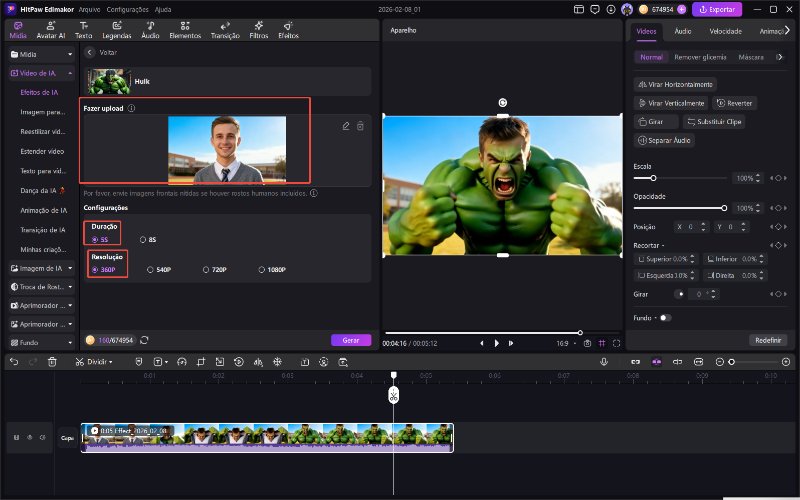
Task: Open the user avatar profile in title bar
Action: tap(627, 9)
